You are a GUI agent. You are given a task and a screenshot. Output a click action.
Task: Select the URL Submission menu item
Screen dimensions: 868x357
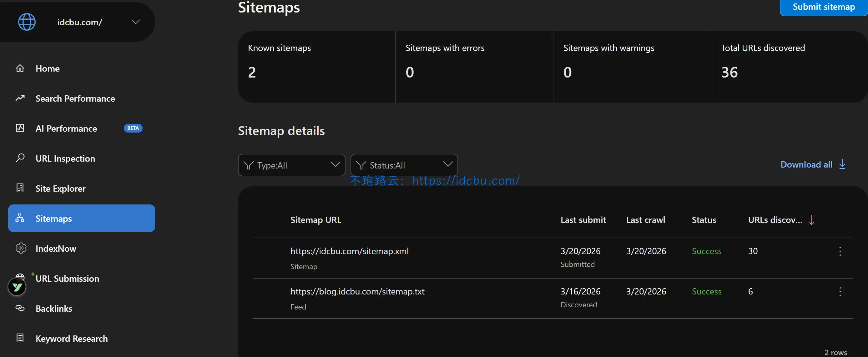point(68,279)
